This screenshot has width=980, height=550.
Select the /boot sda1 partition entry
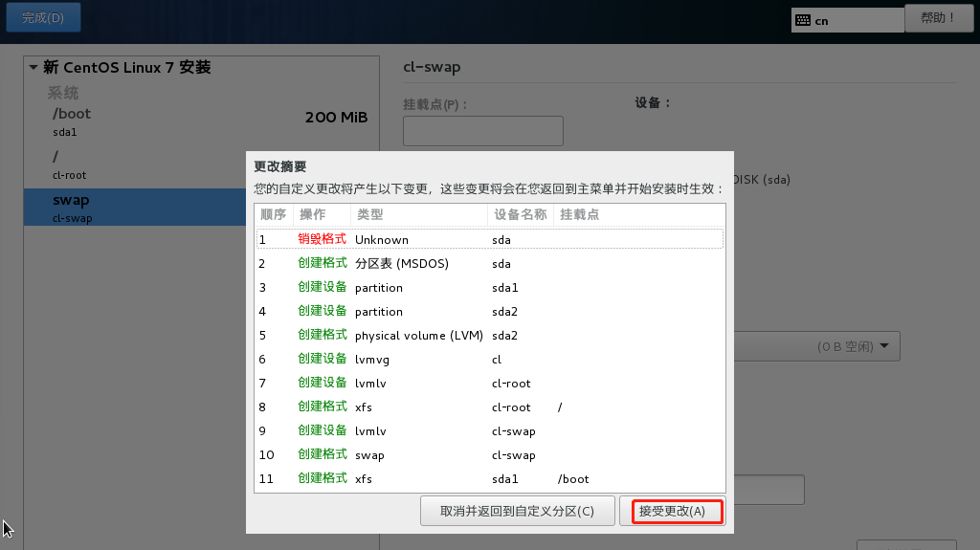pyautogui.click(x=201, y=121)
